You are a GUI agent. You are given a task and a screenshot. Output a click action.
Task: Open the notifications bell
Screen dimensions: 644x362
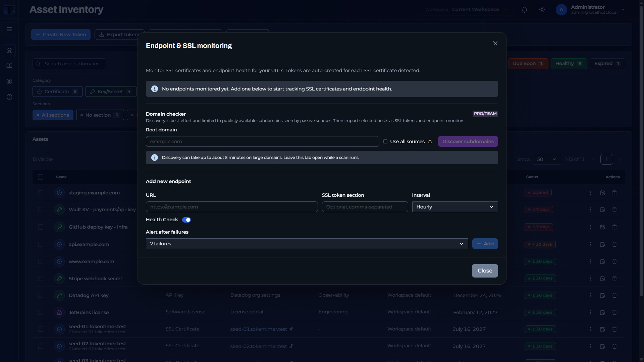525,10
